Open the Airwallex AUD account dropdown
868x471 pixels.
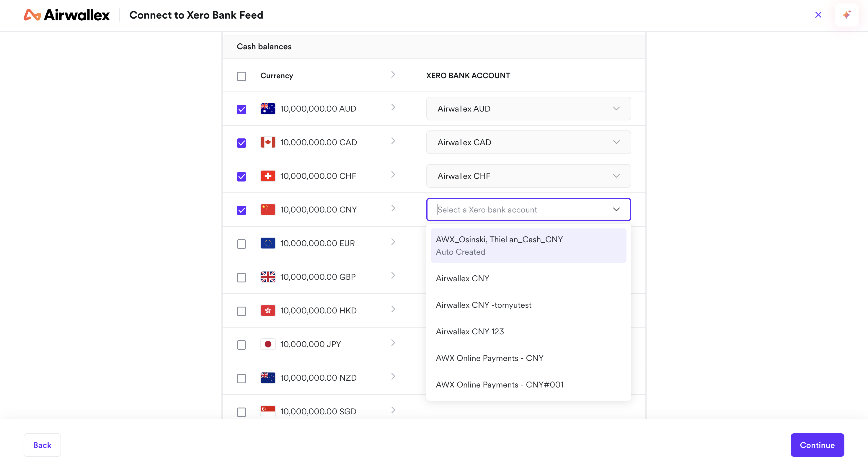(528, 109)
